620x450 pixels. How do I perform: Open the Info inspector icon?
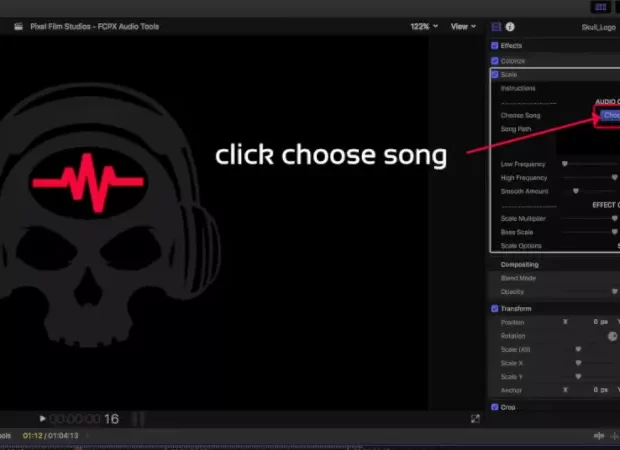[510, 26]
